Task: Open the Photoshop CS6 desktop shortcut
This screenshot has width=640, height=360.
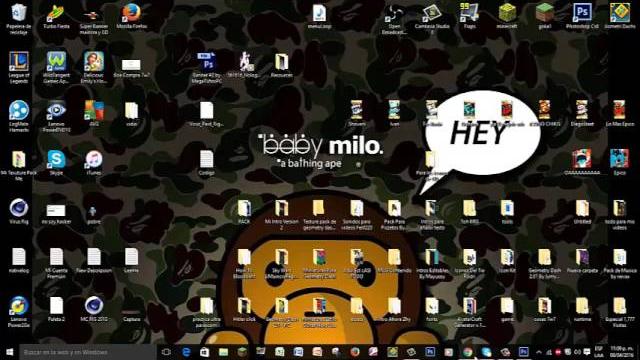Action: tap(582, 16)
